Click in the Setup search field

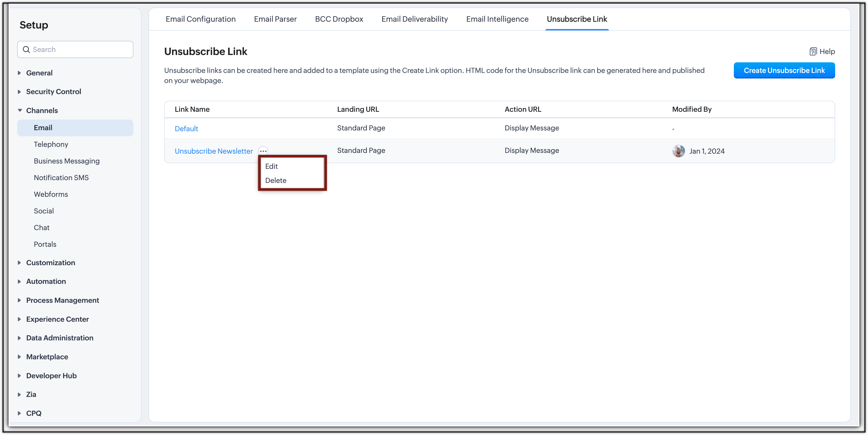pos(81,49)
